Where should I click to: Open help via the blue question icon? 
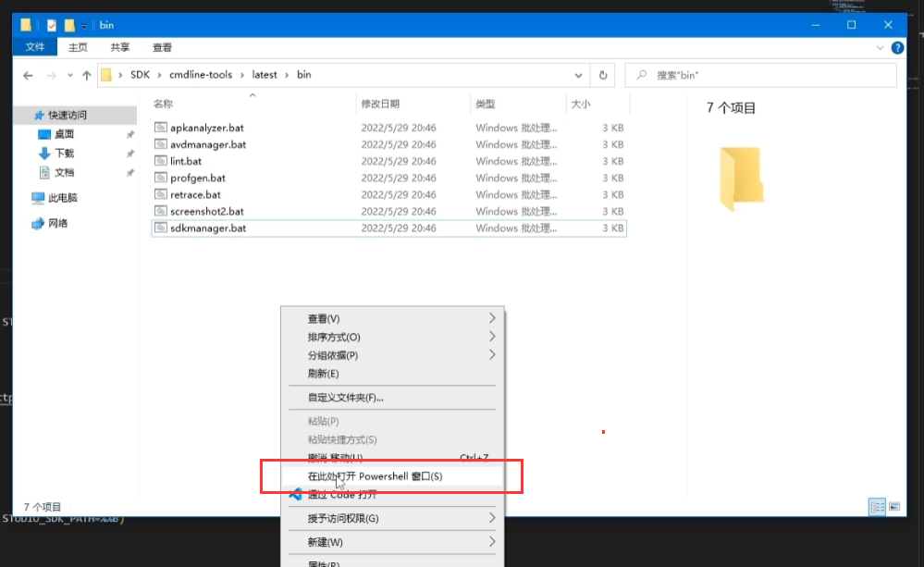pyautogui.click(x=897, y=48)
